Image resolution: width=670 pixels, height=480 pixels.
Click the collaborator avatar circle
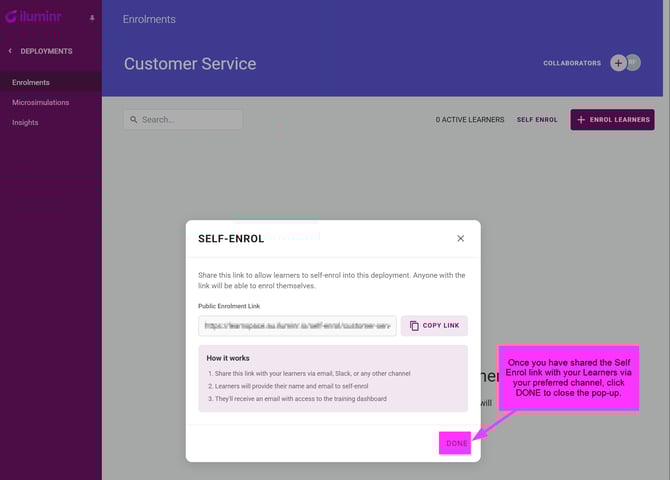tap(633, 62)
